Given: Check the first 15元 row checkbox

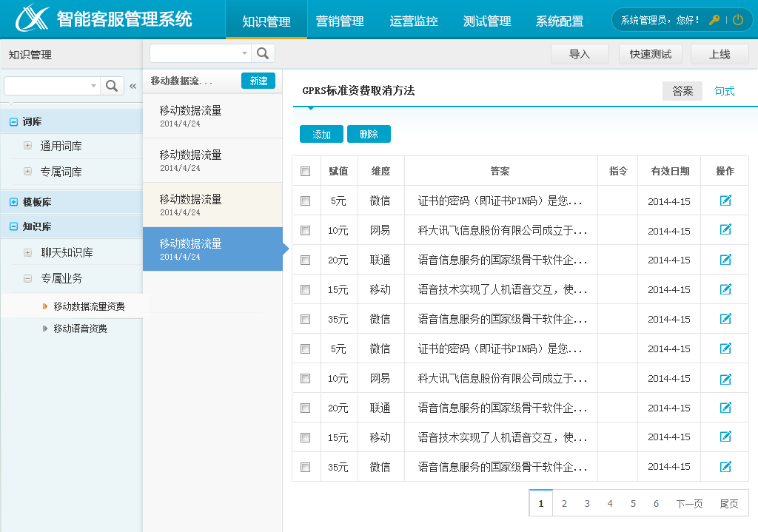Looking at the screenshot, I should click(306, 289).
